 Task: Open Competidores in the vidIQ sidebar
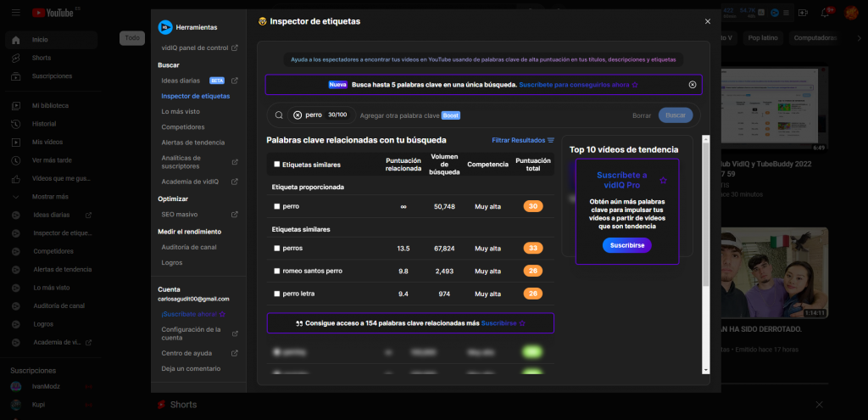(182, 127)
